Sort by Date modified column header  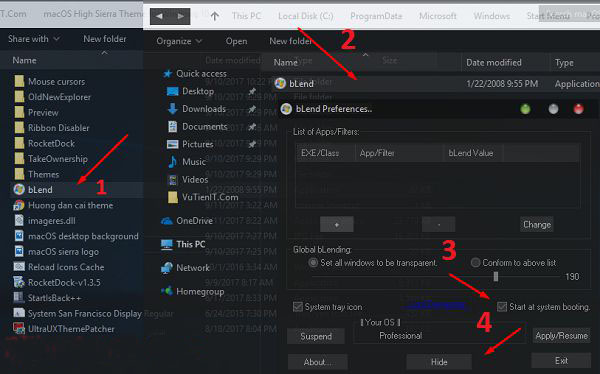click(x=493, y=62)
